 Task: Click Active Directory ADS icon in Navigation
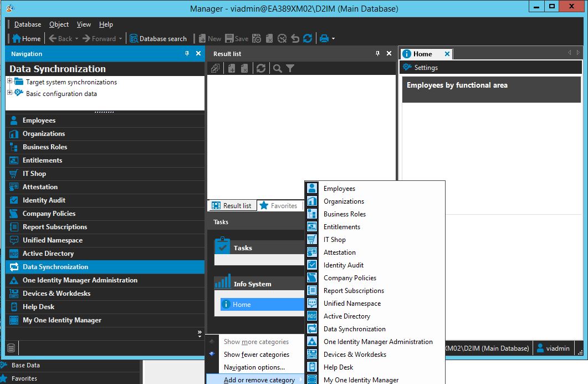pyautogui.click(x=14, y=254)
